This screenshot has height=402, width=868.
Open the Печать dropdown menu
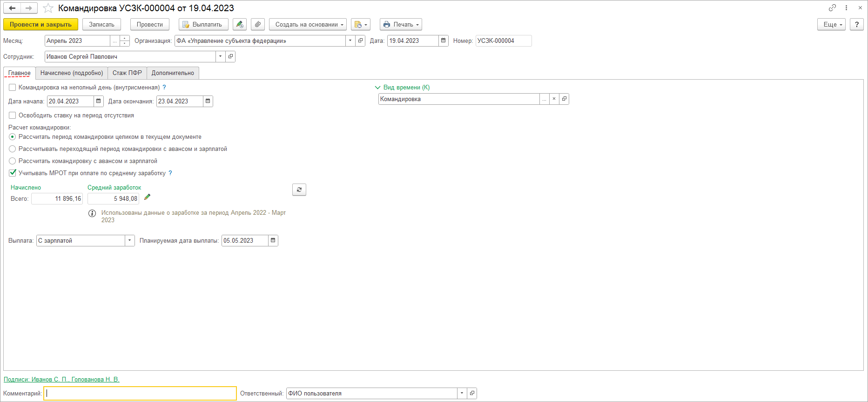click(x=401, y=24)
